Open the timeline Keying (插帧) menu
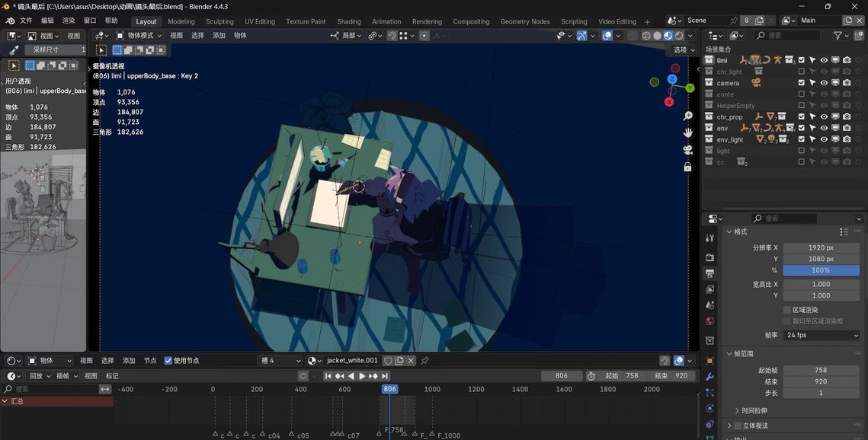868x440 pixels. 66,376
